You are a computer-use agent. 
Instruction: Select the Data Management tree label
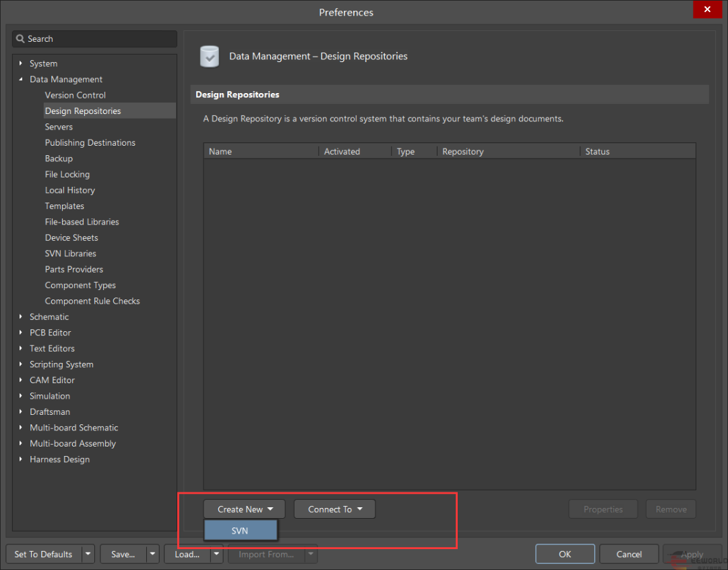[x=66, y=80]
